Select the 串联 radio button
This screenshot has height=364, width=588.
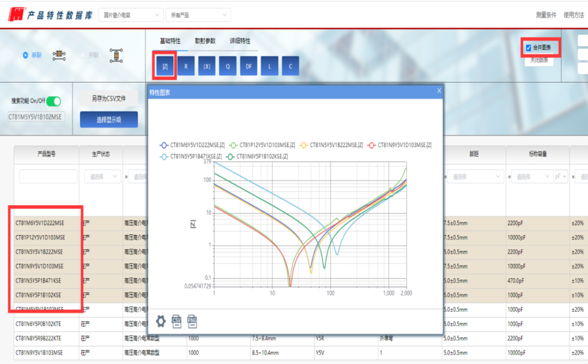point(26,55)
